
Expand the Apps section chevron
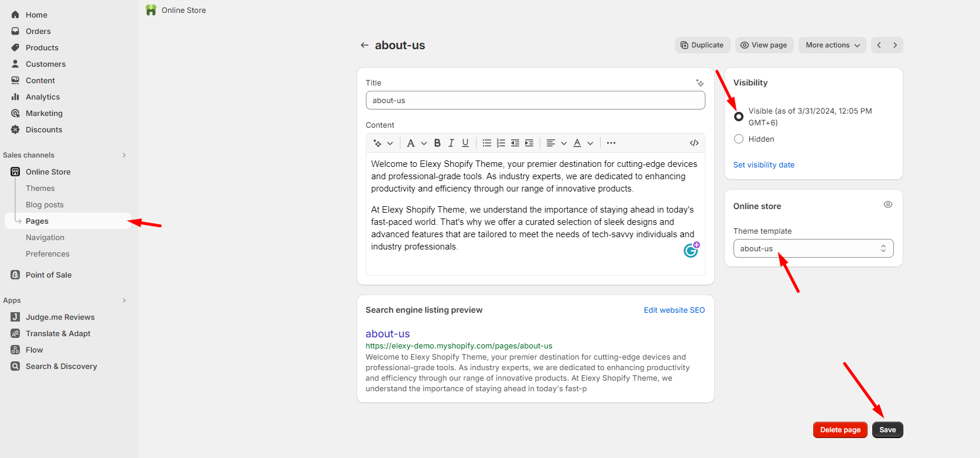[x=124, y=300]
